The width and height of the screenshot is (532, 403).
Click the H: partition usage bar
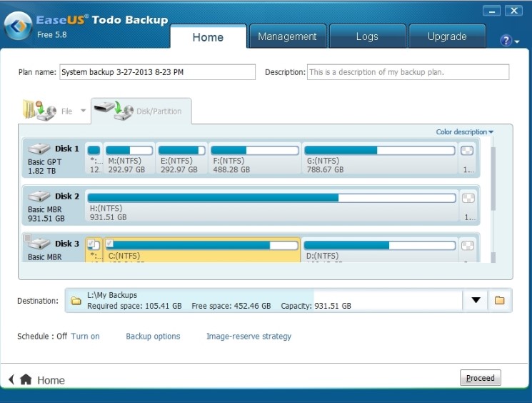272,198
